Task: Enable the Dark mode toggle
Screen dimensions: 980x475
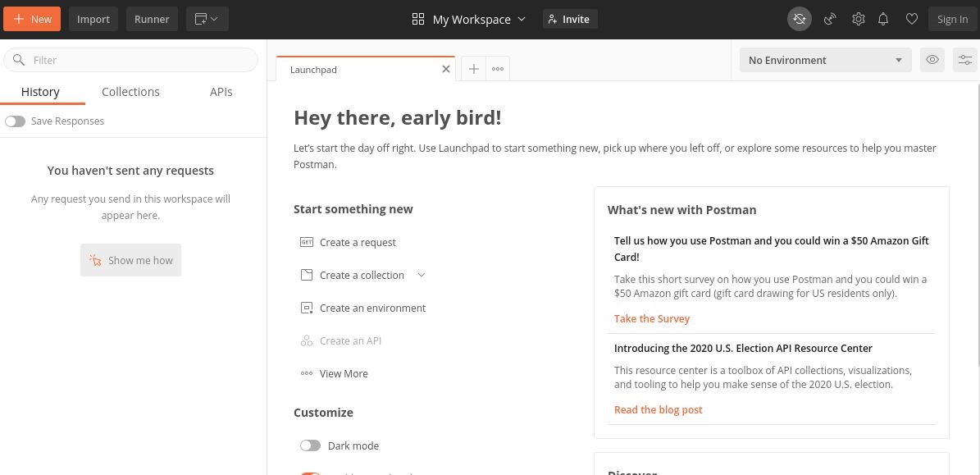Action: tap(310, 445)
